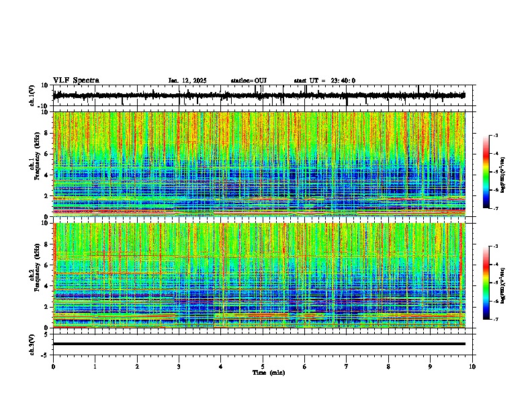
Task: Click the "station=OUJ" header text
Action: (x=249, y=81)
